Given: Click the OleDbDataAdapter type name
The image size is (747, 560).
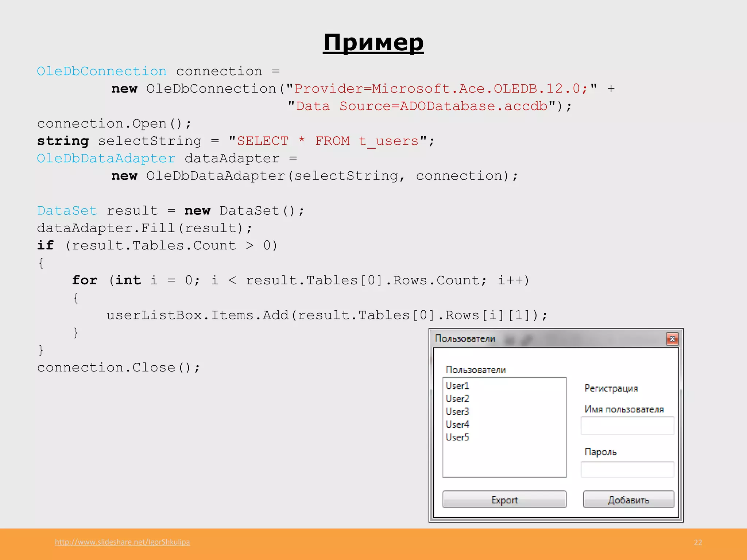Looking at the screenshot, I should [106, 159].
